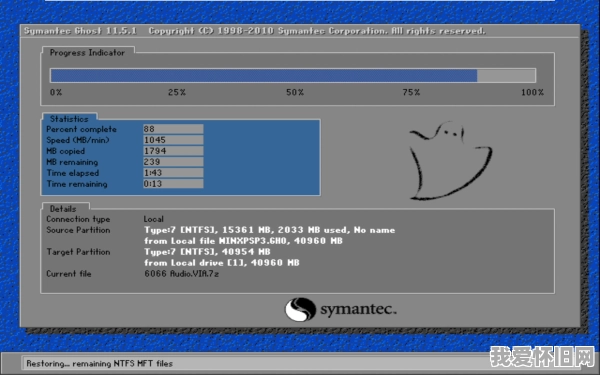This screenshot has height=375, width=600.
Task: Click the 'Current file' label
Action: 68,274
